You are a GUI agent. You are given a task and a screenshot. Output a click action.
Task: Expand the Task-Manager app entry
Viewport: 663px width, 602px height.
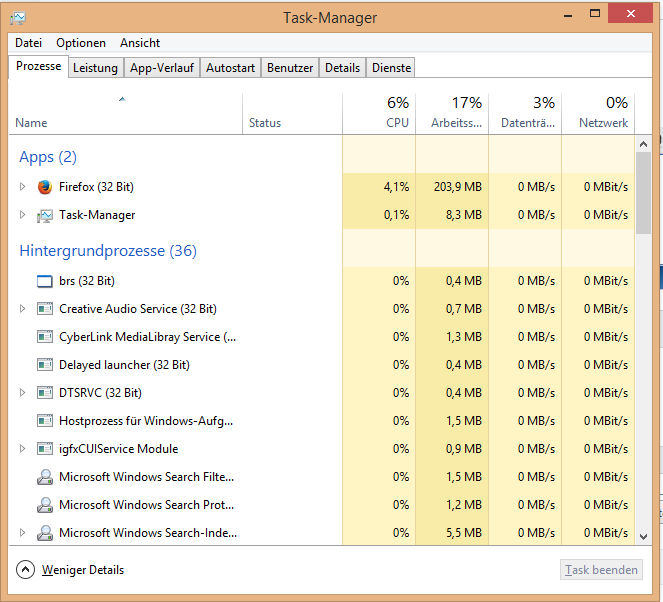click(x=22, y=215)
